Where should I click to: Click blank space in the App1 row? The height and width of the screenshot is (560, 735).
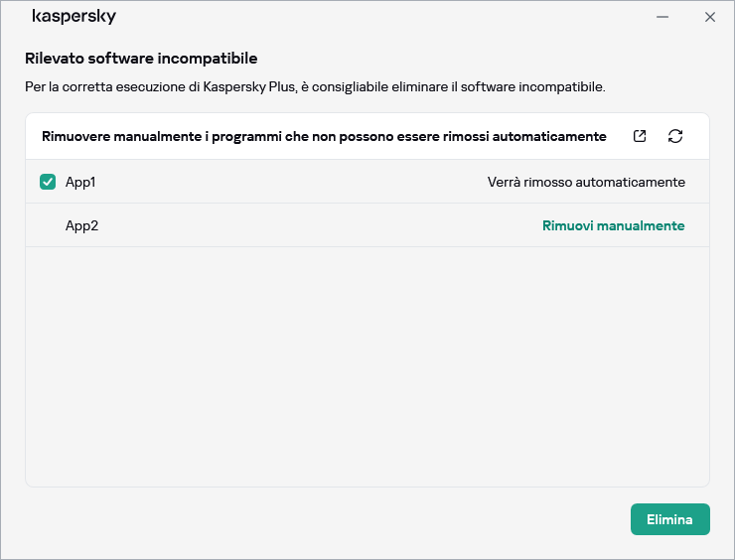(288, 182)
